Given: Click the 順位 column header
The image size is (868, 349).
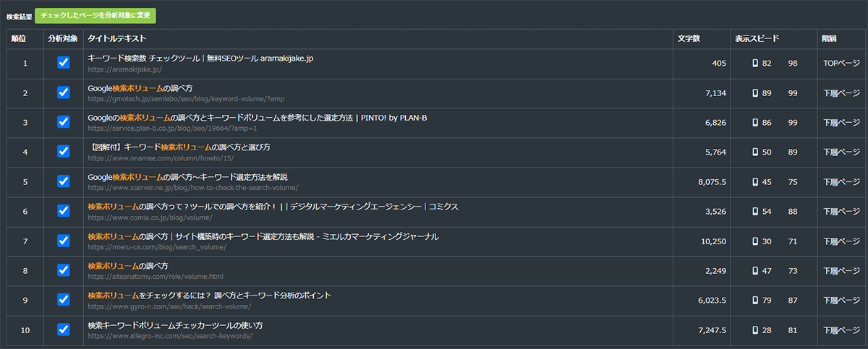Looking at the screenshot, I should click(19, 38).
